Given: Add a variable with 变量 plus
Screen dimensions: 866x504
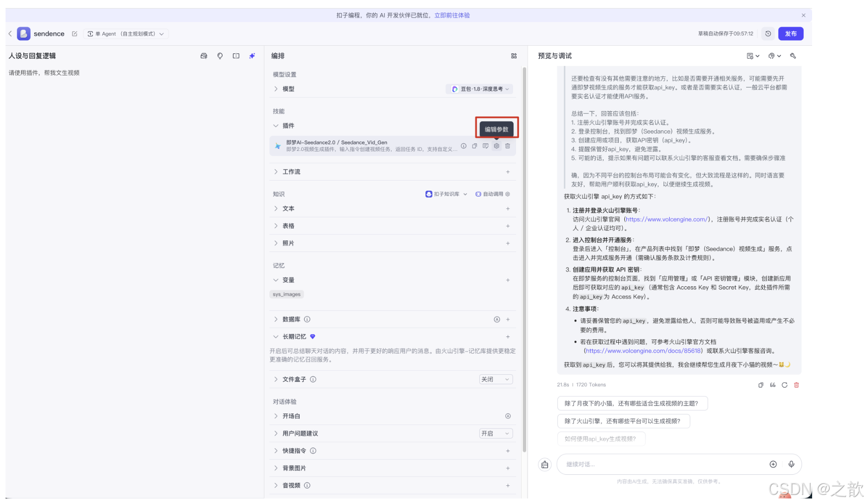Looking at the screenshot, I should click(508, 280).
